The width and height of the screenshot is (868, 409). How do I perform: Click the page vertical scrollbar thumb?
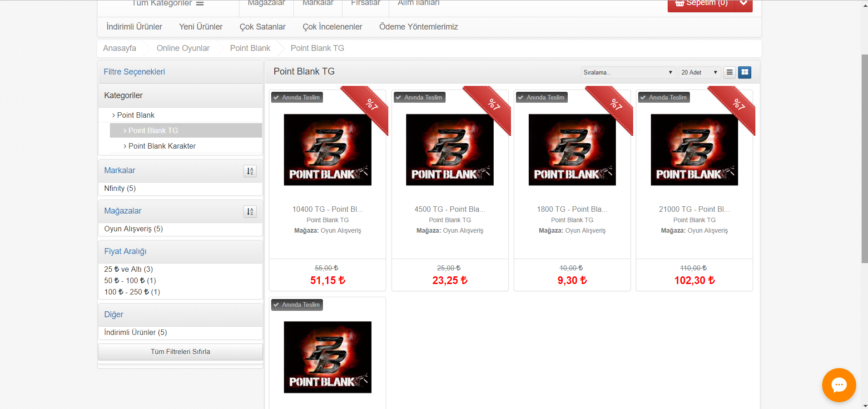point(864,159)
